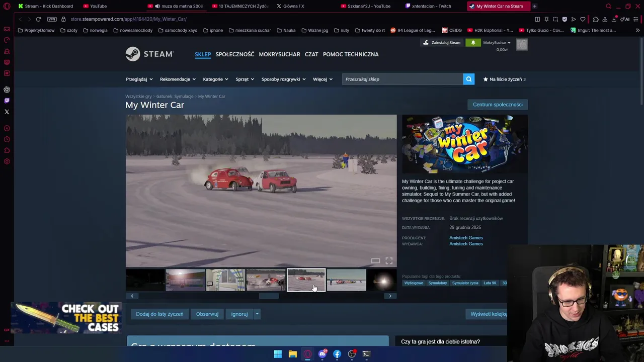Click Dodaj do listy życzeń button
The image size is (644, 362).
(x=159, y=314)
